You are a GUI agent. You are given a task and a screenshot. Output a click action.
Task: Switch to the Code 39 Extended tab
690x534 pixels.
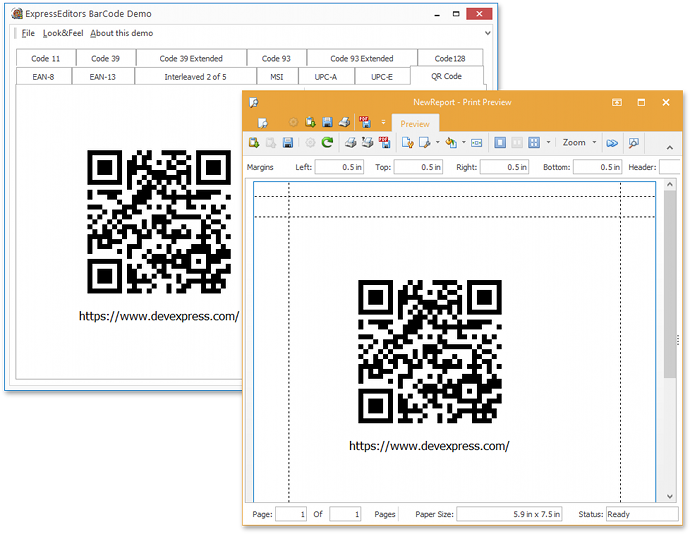pos(191,59)
